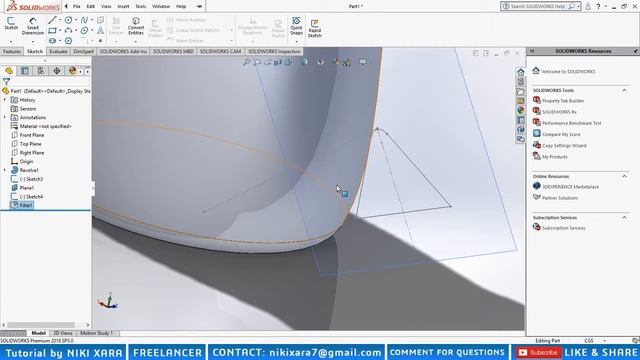
Task: Pick the Corner Rectangle tool
Action: [52, 30]
